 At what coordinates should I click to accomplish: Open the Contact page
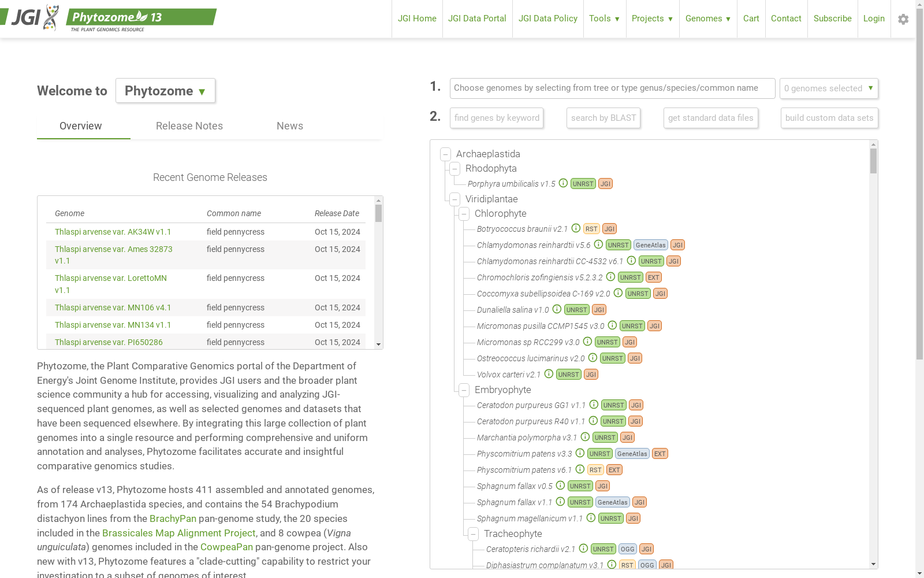point(786,18)
